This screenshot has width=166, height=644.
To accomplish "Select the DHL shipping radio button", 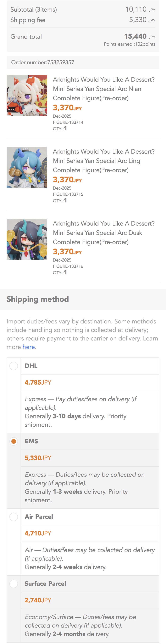I will point(14,366).
